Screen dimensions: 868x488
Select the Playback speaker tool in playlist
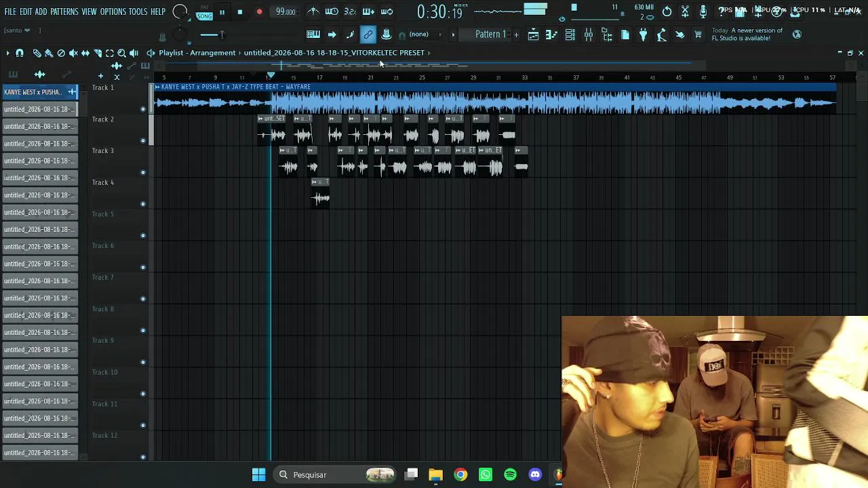pyautogui.click(x=134, y=53)
